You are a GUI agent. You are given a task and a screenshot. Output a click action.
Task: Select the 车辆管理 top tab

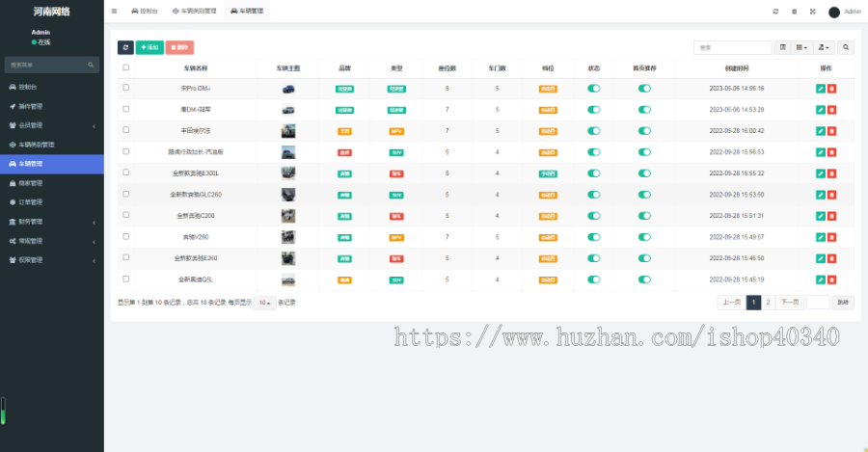point(247,11)
